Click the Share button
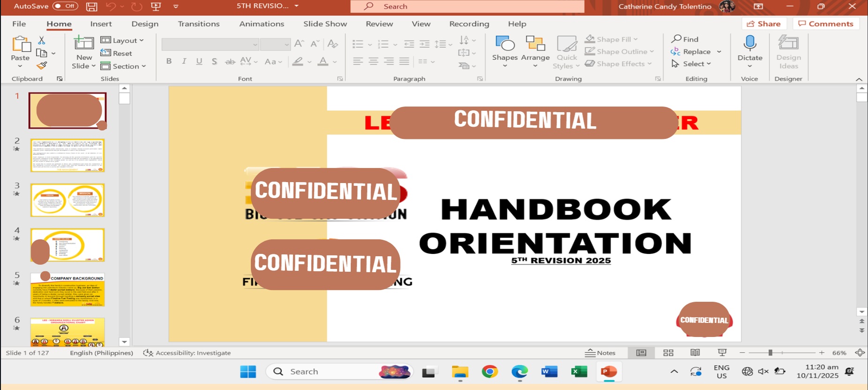The width and height of the screenshot is (868, 390). pos(763,24)
